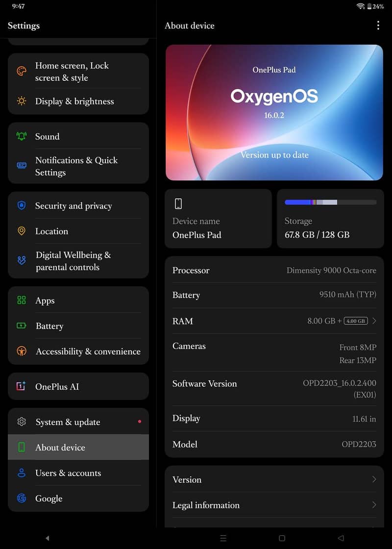Open Home screen, Lock screen & style settings
392x549 pixels.
[x=78, y=72]
